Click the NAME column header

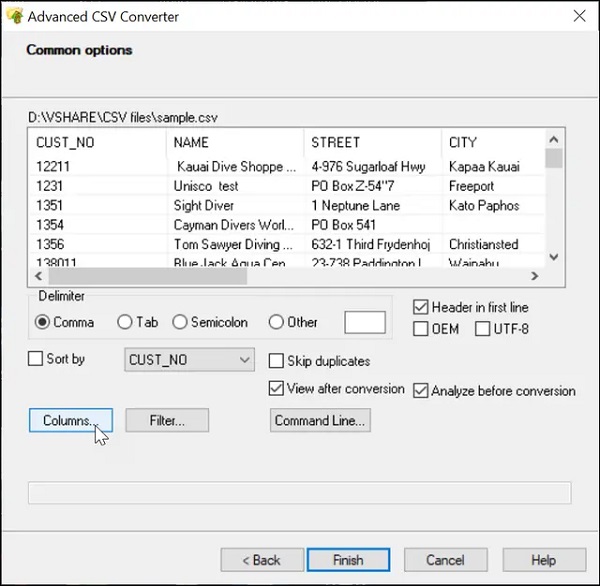(235, 142)
